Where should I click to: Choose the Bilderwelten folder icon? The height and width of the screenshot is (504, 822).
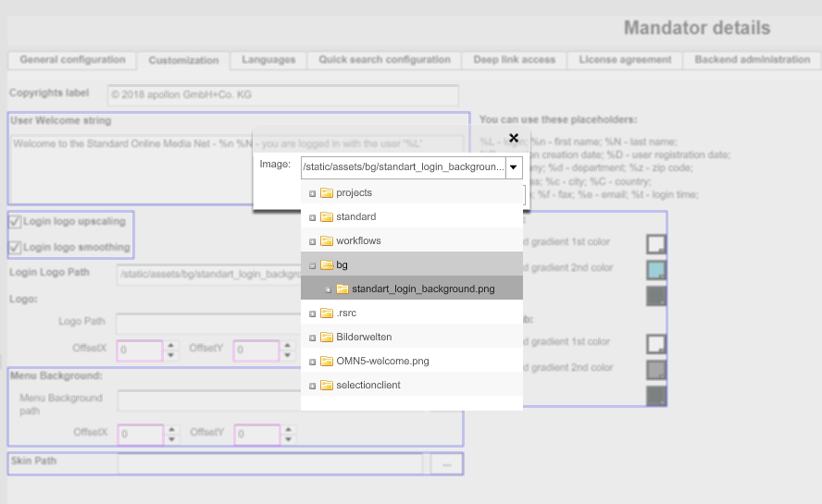327,338
